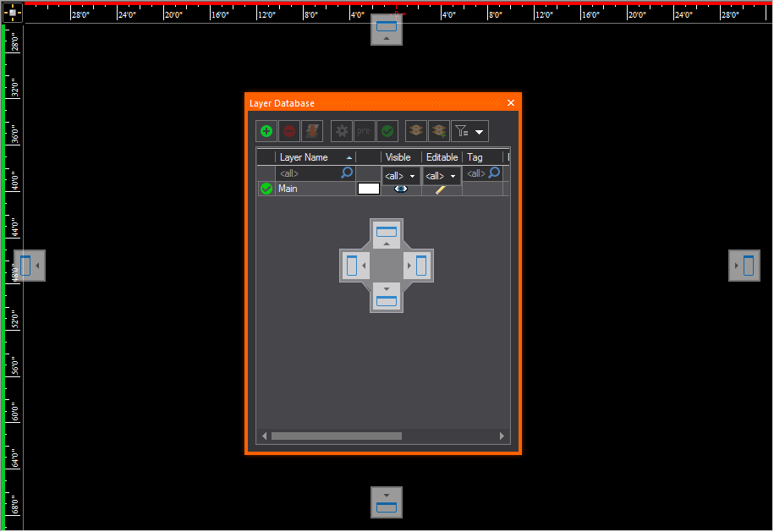Open the Visible column filter dropdown

(x=401, y=176)
